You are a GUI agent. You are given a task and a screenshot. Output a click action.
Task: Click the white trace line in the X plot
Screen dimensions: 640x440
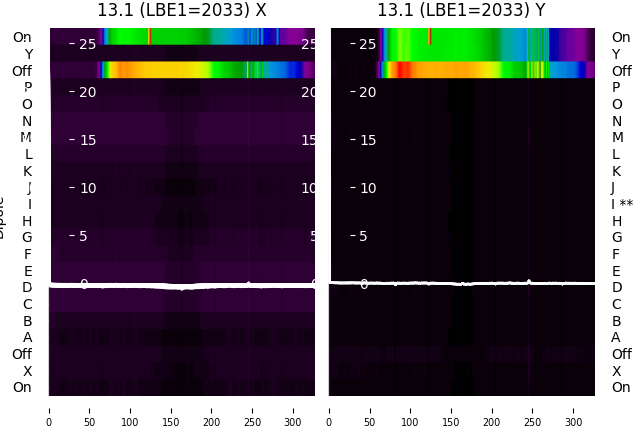182,285
